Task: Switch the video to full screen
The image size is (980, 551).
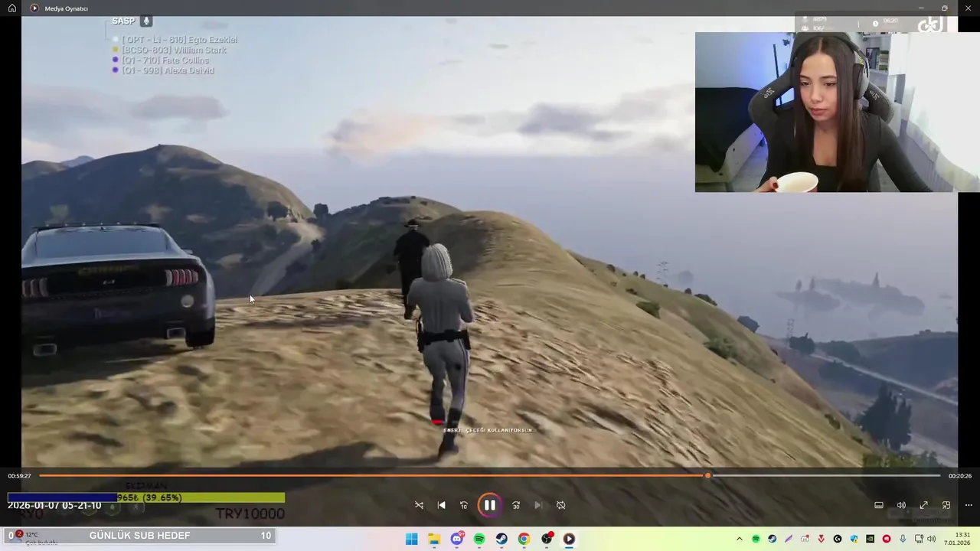Action: click(924, 505)
